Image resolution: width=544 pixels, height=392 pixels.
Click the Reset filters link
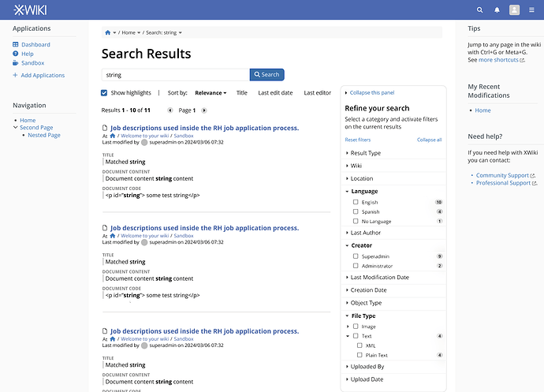point(358,140)
